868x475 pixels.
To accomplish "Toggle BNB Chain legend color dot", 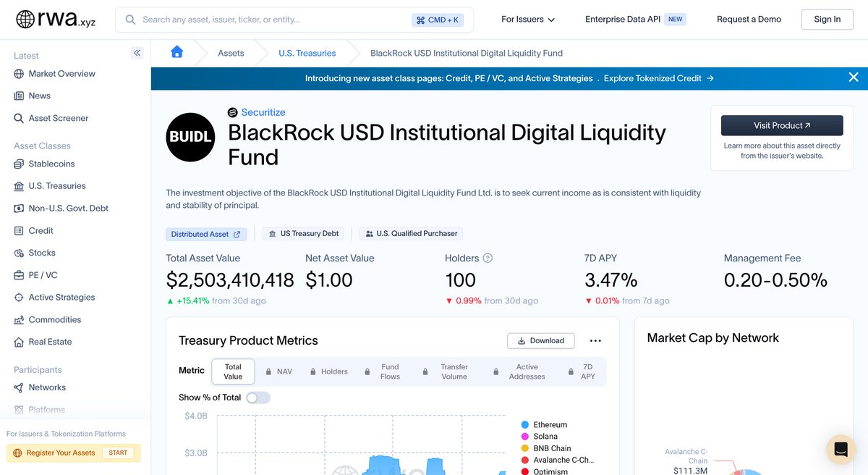I will coord(525,448).
